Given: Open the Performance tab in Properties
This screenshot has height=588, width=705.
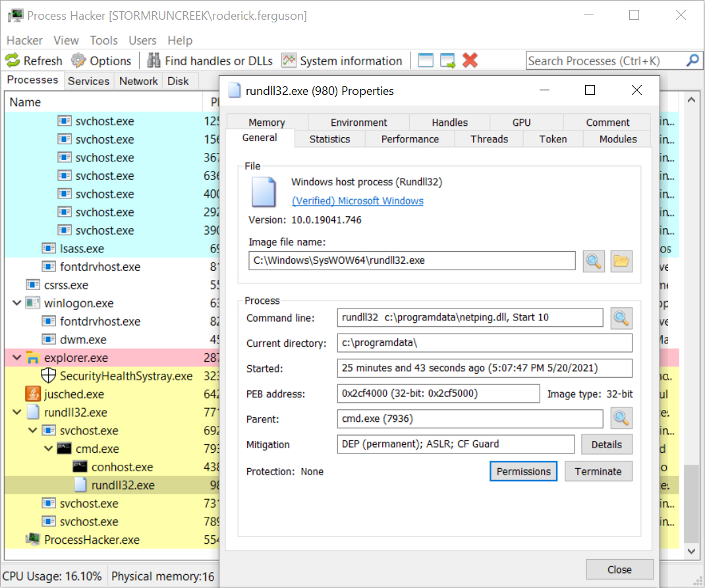Looking at the screenshot, I should click(x=410, y=139).
